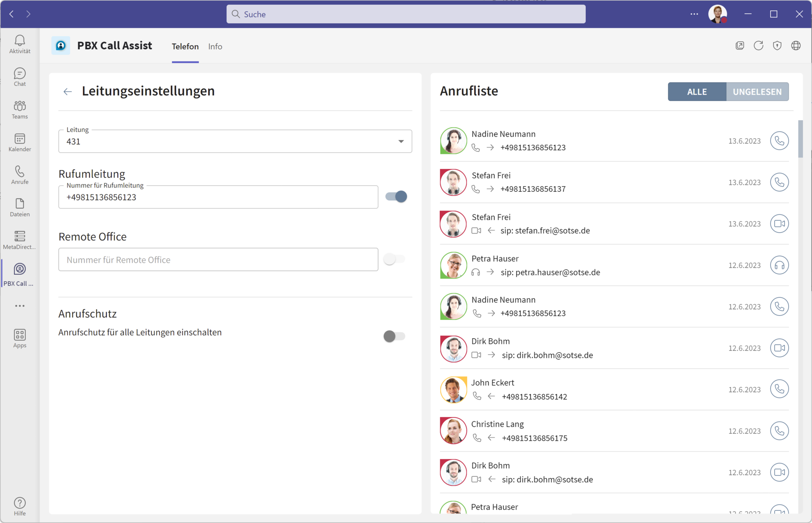Click the globe icon in the header

point(796,46)
